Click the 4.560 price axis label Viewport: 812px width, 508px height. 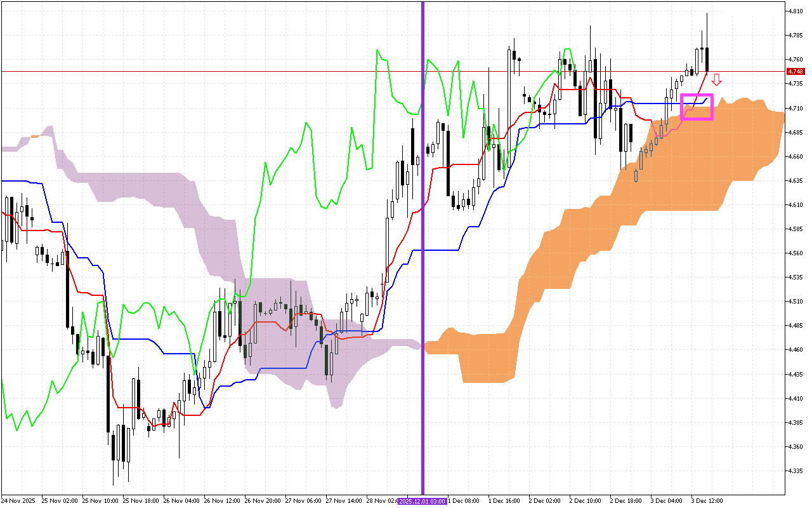click(x=796, y=253)
